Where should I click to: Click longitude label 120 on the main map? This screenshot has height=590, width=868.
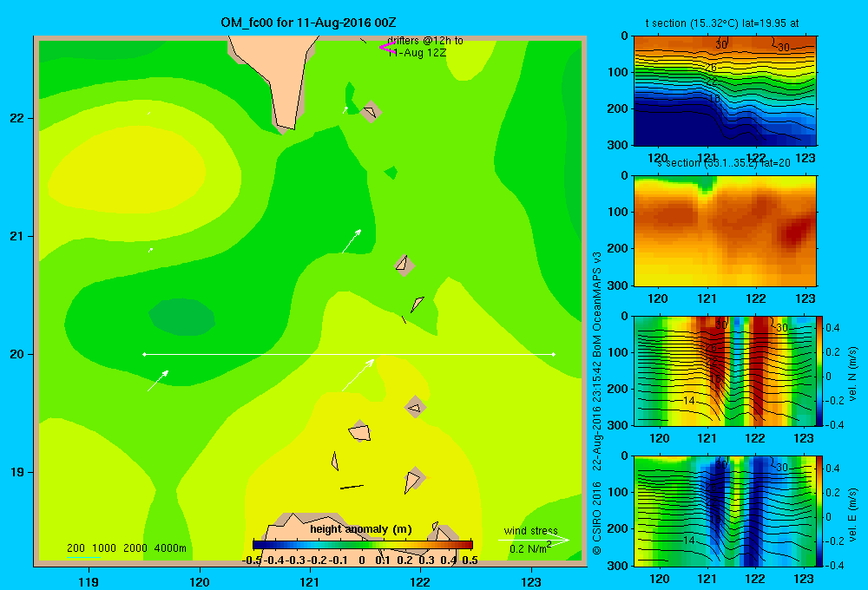tap(200, 581)
